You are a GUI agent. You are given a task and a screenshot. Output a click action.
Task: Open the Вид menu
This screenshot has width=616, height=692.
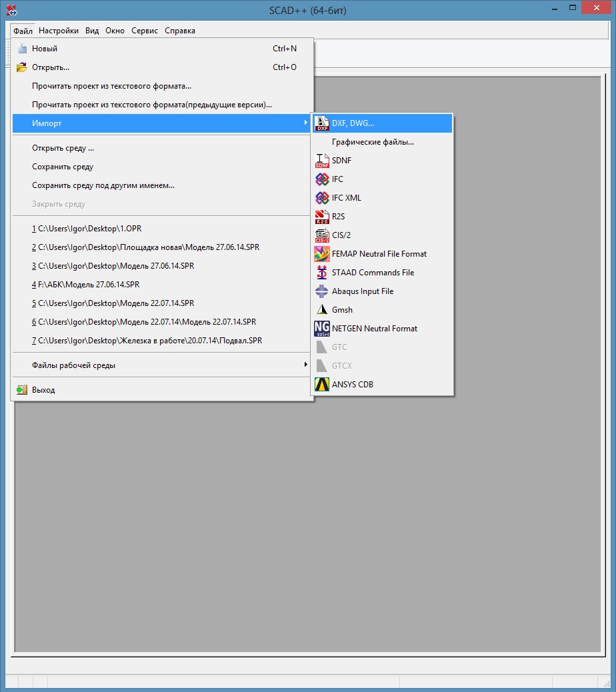pyautogui.click(x=92, y=31)
